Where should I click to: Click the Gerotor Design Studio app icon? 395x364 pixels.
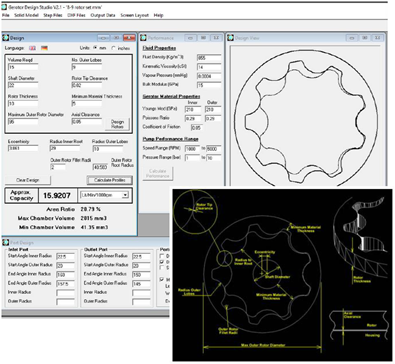(4, 7)
